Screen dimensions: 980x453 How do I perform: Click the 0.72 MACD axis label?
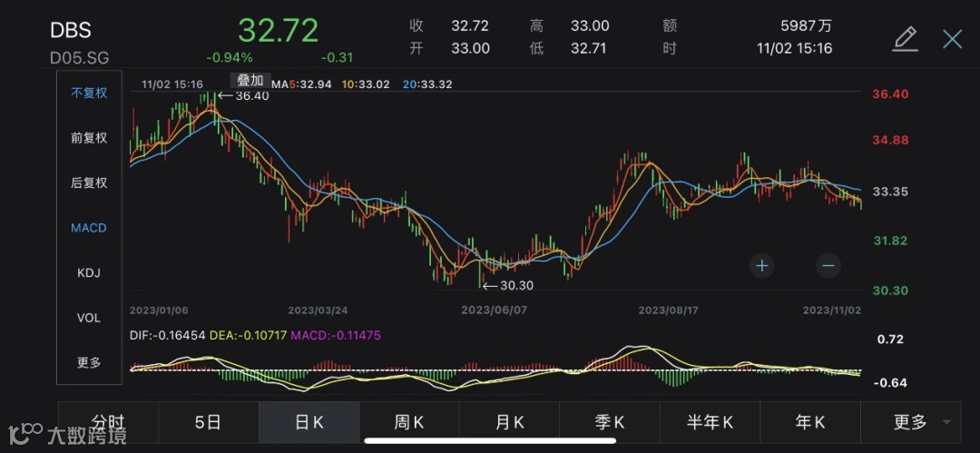[891, 340]
